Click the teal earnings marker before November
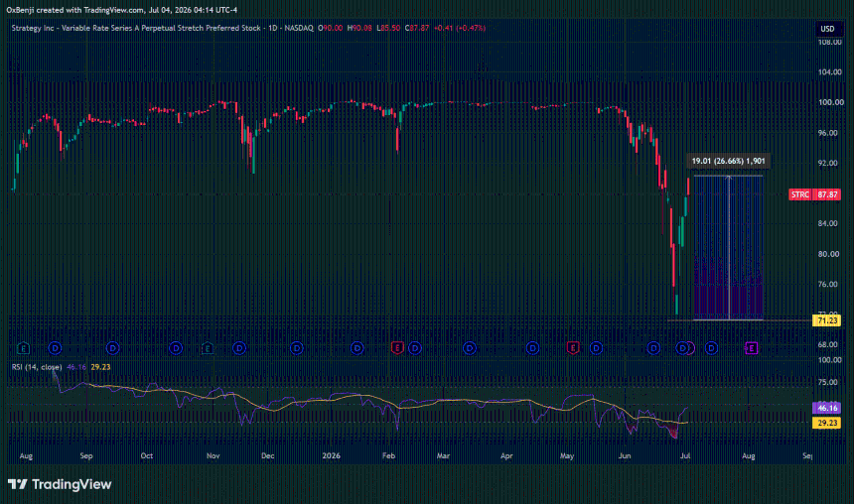The image size is (854, 504). tap(207, 348)
